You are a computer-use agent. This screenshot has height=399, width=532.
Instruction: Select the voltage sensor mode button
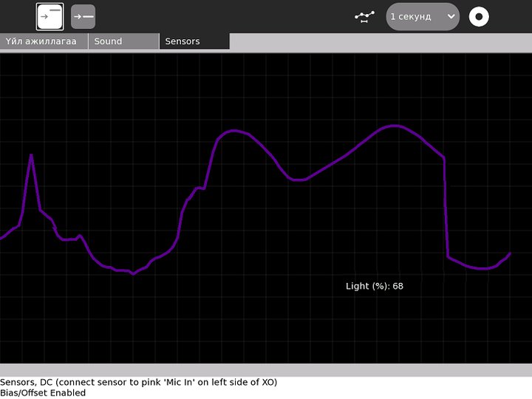(x=83, y=16)
